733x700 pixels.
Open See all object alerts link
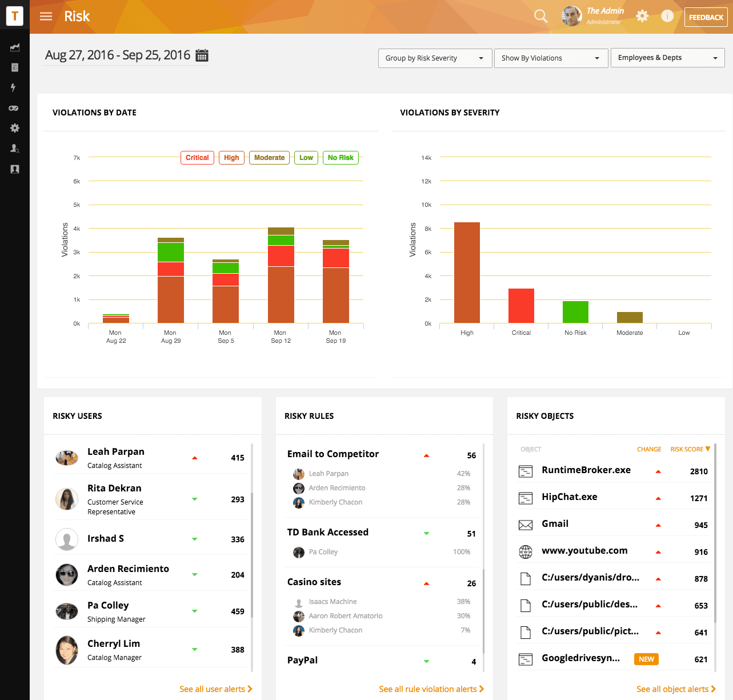pyautogui.click(x=676, y=689)
